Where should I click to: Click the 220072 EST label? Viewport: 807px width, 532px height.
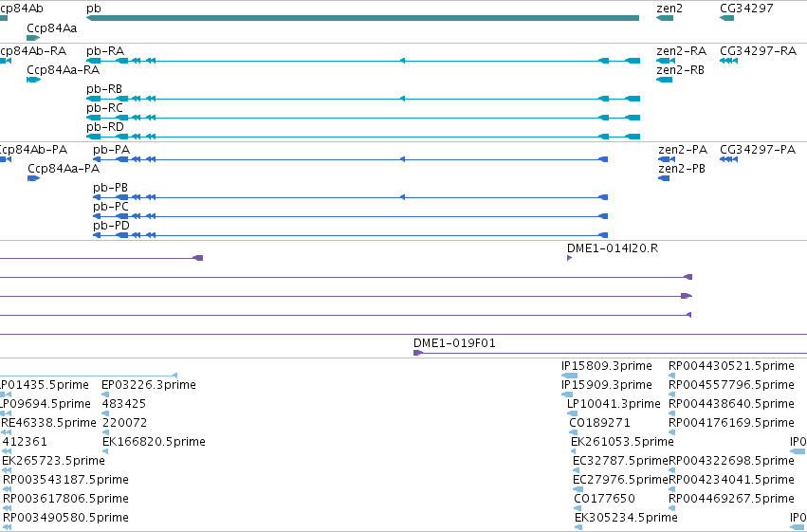pos(125,423)
